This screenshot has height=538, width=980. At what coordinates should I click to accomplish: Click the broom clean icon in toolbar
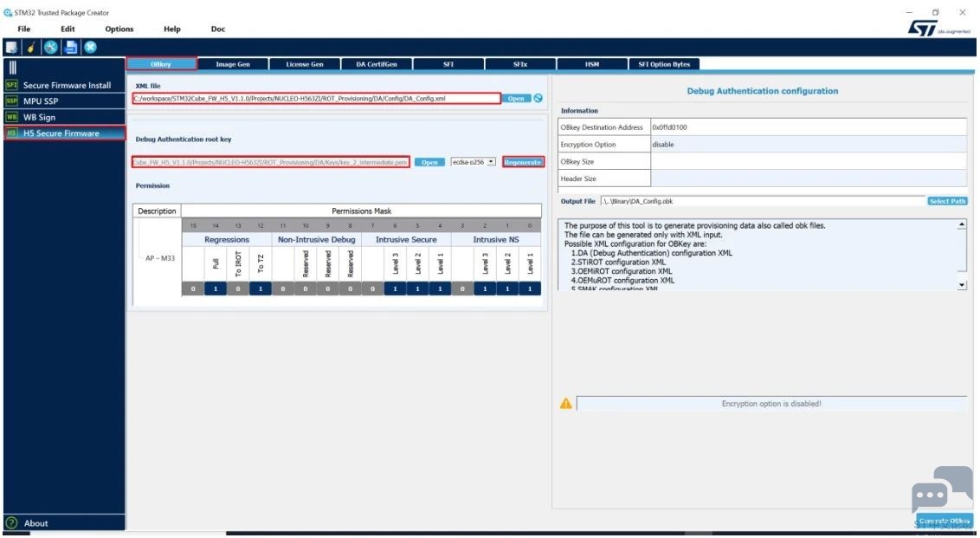pos(30,47)
